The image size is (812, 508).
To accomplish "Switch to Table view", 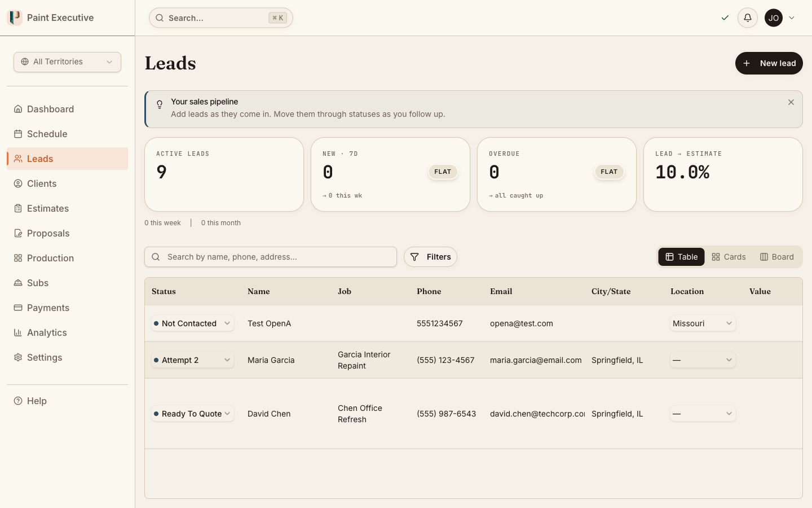I will 681,257.
